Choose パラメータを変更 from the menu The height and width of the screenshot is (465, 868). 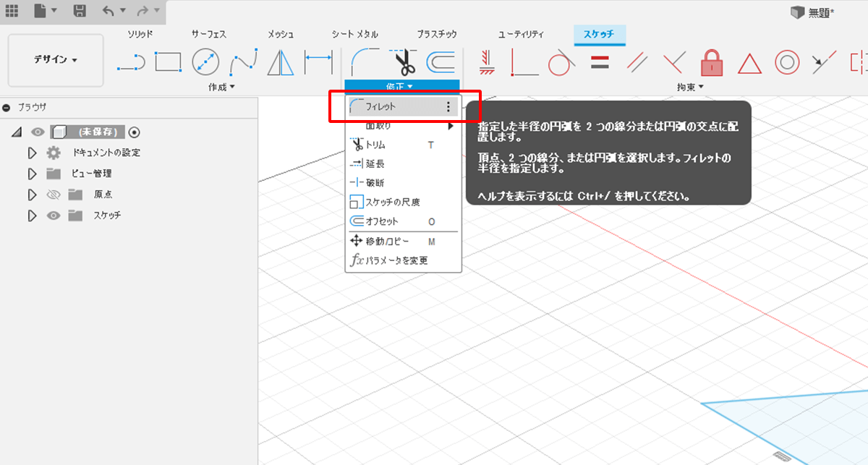click(402, 260)
